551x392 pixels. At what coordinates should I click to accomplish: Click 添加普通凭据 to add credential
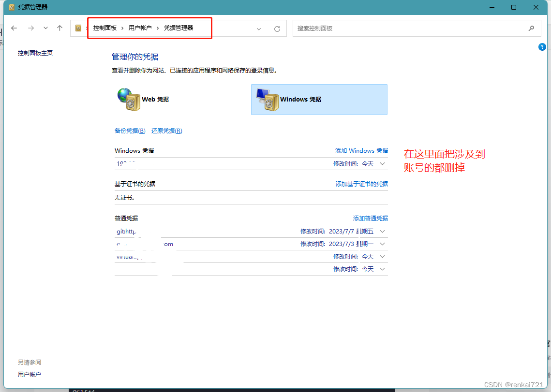coord(371,218)
